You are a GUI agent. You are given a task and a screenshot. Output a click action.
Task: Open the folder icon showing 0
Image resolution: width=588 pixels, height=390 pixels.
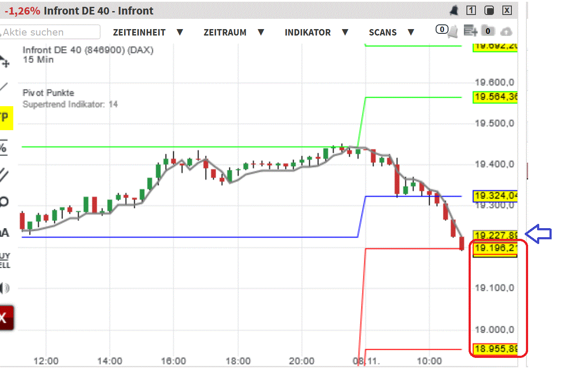point(488,31)
